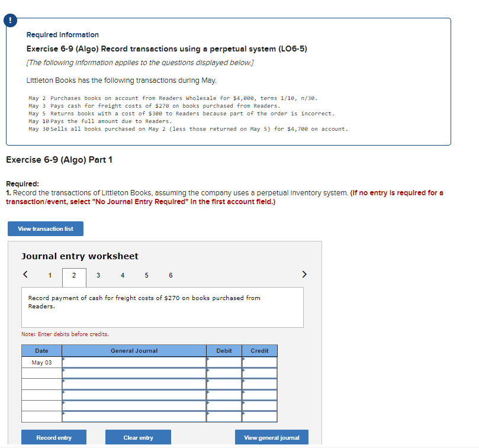The image size is (479, 448).
Task: Open General Journal account dropdown in last row
Action: click(x=134, y=417)
